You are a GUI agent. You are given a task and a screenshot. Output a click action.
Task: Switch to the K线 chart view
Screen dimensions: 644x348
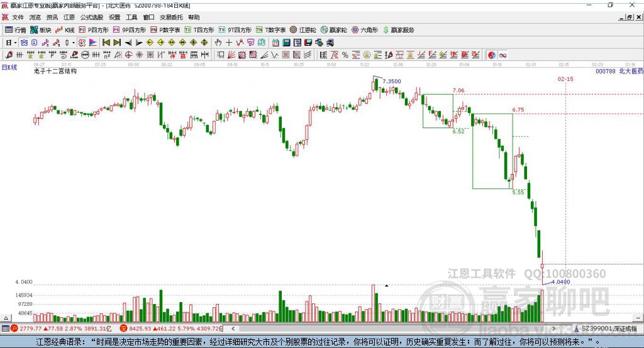point(65,30)
